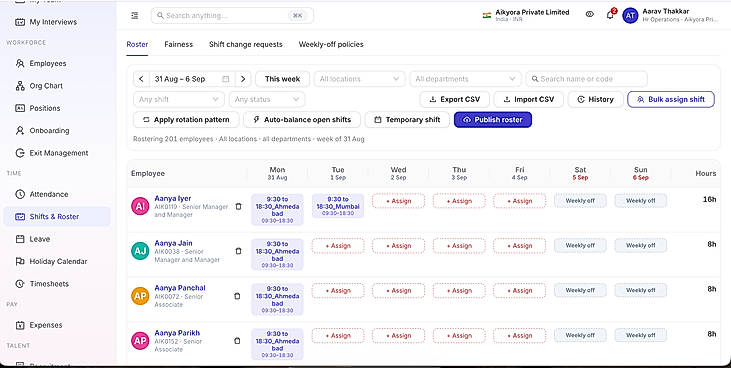Expand All locations dropdown
This screenshot has width=731, height=368.
(x=359, y=79)
